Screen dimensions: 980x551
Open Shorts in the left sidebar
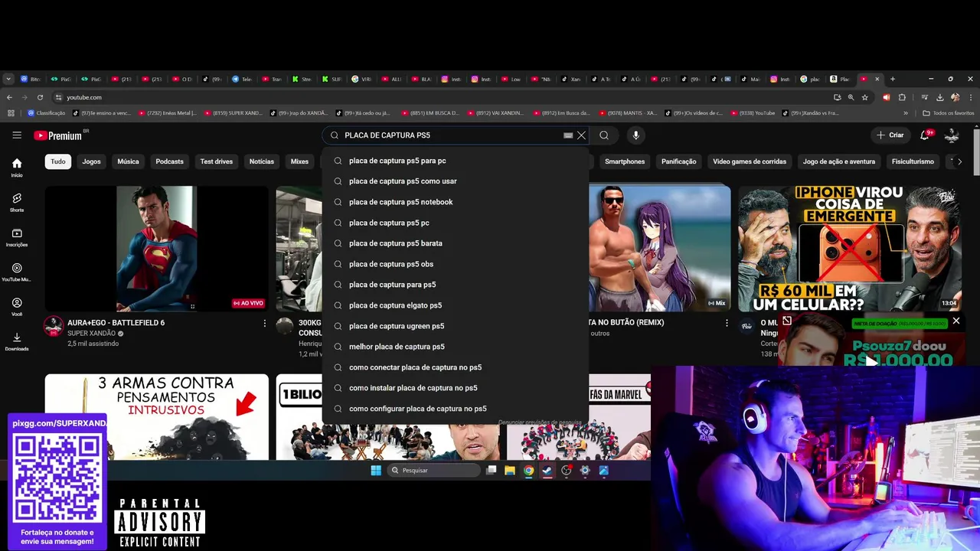pos(17,202)
